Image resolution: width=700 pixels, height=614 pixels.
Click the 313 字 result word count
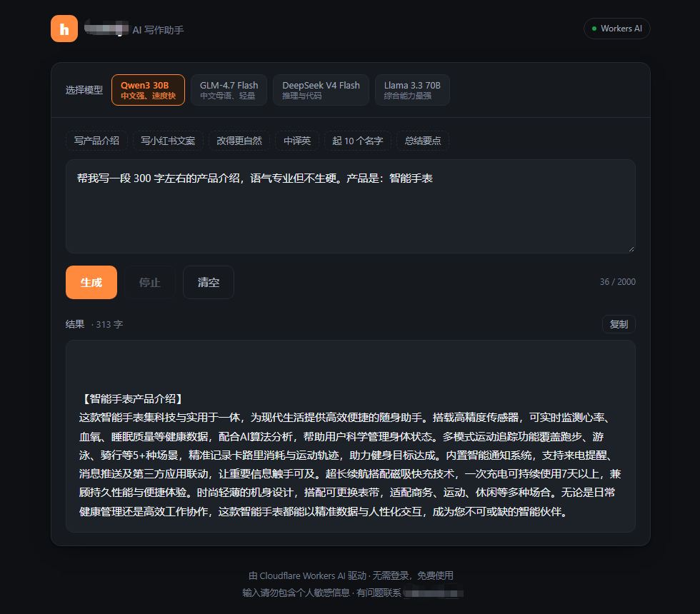109,324
